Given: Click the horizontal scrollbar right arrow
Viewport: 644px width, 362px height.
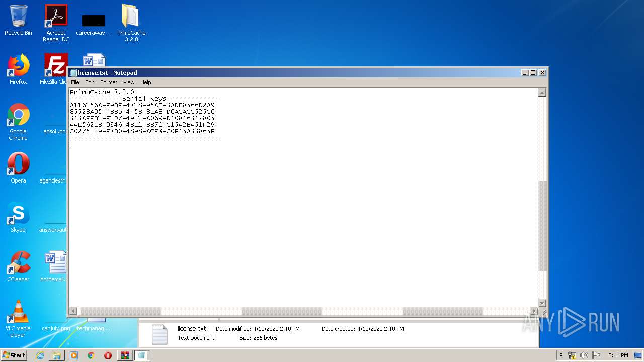Looking at the screenshot, I should click(x=534, y=311).
